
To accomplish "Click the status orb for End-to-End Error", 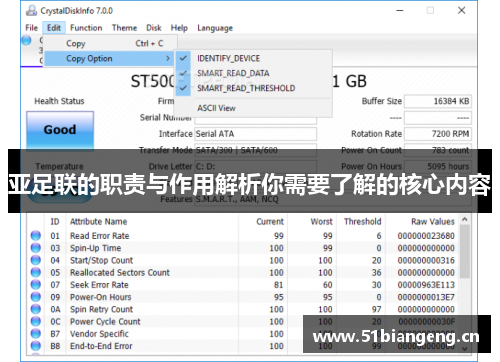I will pyautogui.click(x=36, y=346).
